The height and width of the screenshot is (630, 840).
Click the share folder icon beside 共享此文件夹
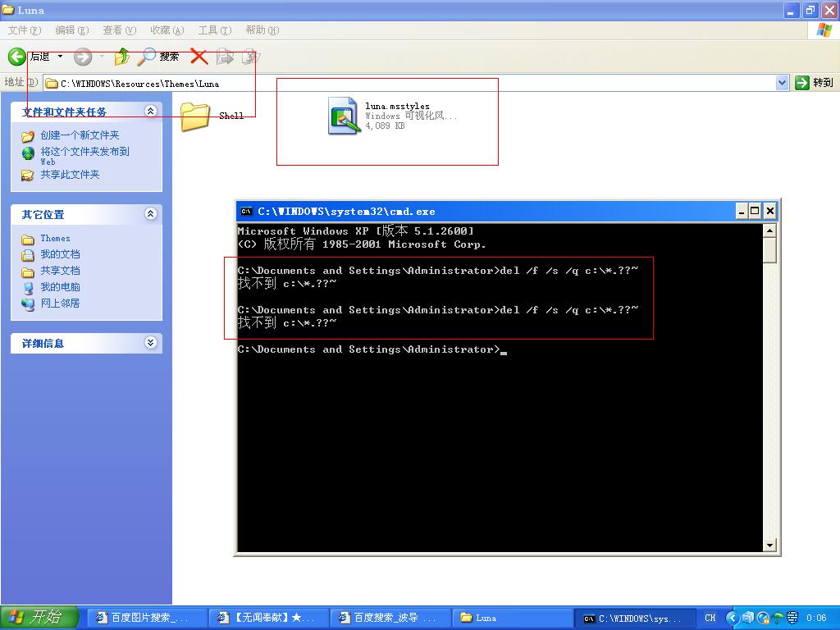pos(28,176)
